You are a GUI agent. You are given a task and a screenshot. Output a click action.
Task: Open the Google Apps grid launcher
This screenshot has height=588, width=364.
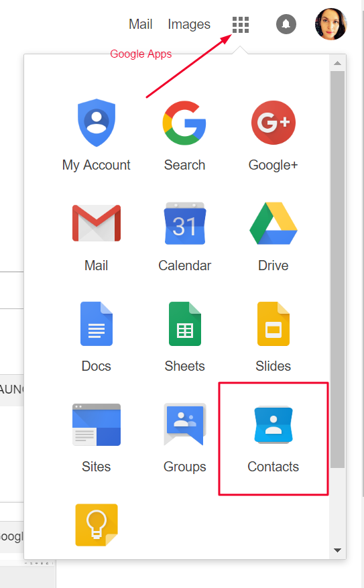coord(240,25)
